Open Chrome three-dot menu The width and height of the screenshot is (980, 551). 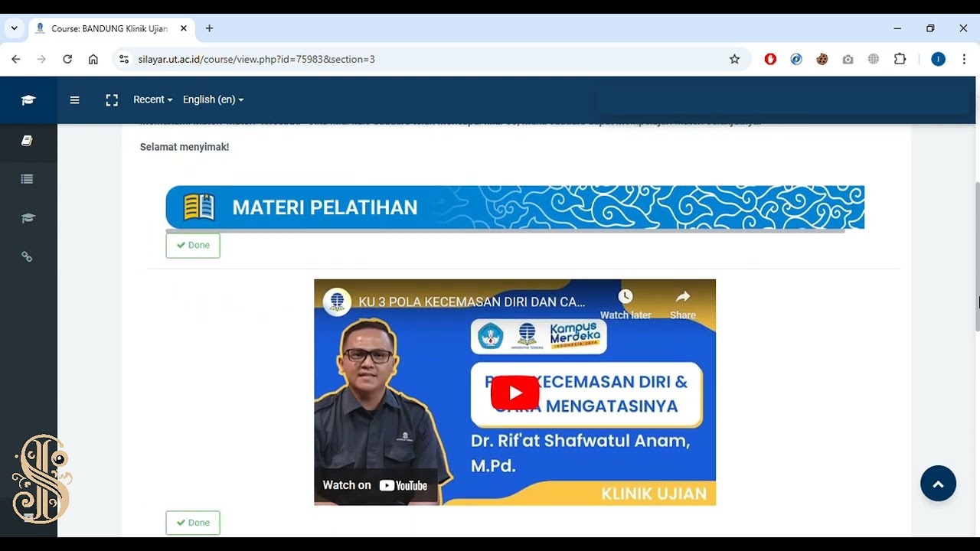tap(963, 59)
